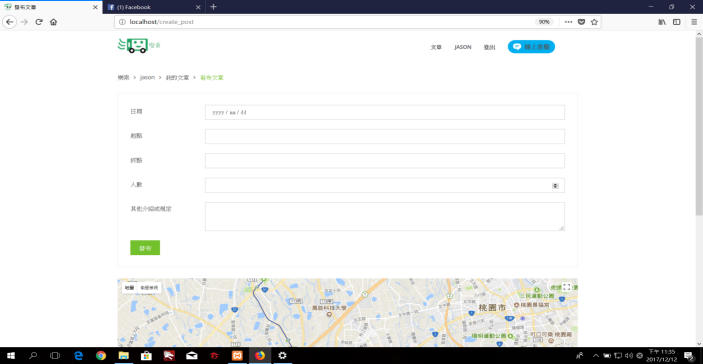Click the 日期 date input field
The image size is (703, 364).
coord(385,113)
